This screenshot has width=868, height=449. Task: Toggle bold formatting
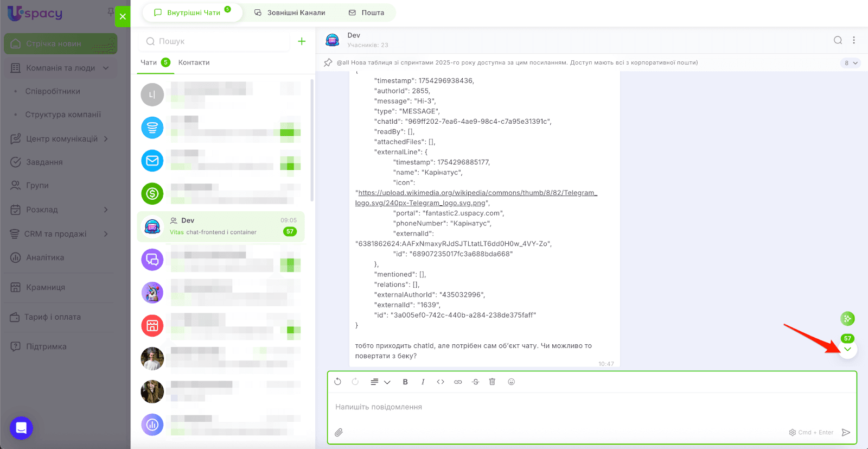405,382
